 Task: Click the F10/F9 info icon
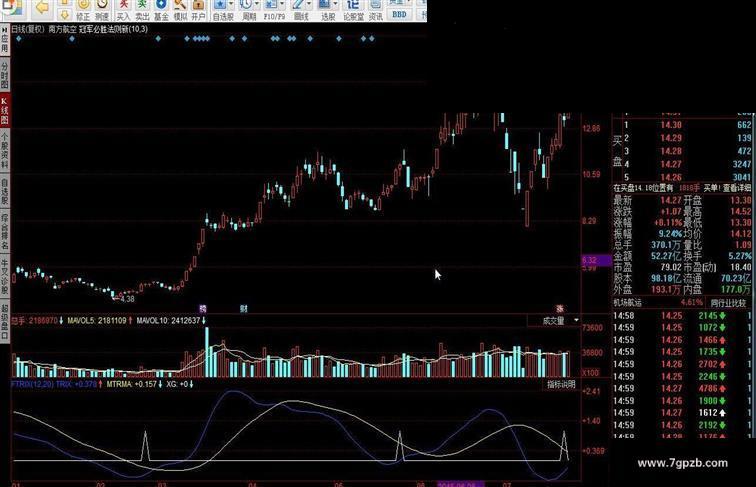click(271, 6)
